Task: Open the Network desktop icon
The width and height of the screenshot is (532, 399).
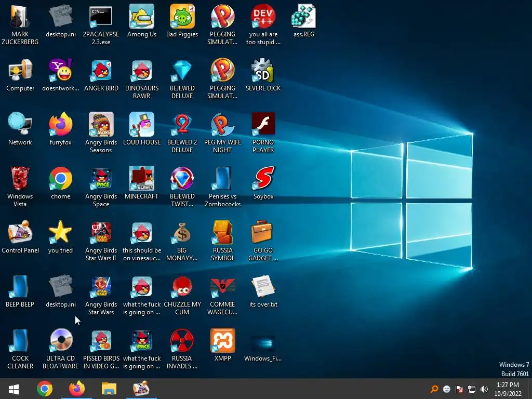Action: pyautogui.click(x=20, y=129)
